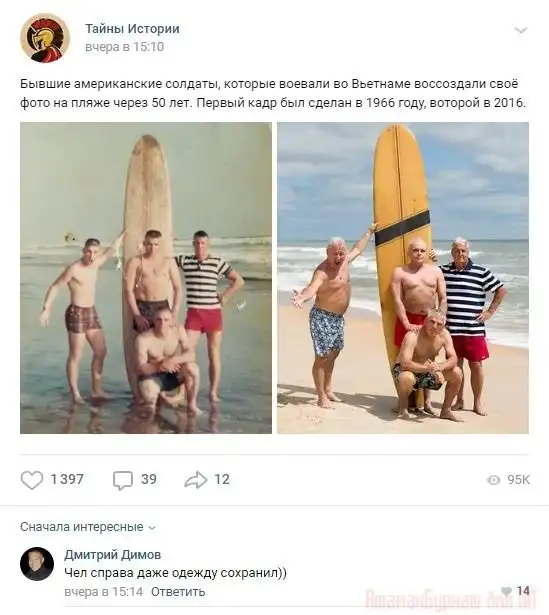Click the 39 comments counter
549x615 pixels.
tap(149, 479)
